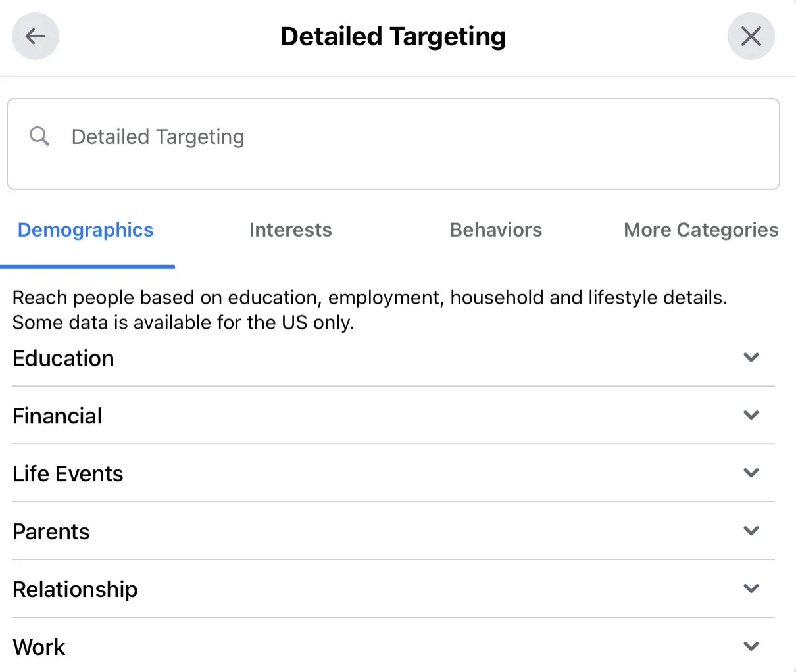Choose the Parents category label
This screenshot has height=672, width=796.
coord(51,532)
